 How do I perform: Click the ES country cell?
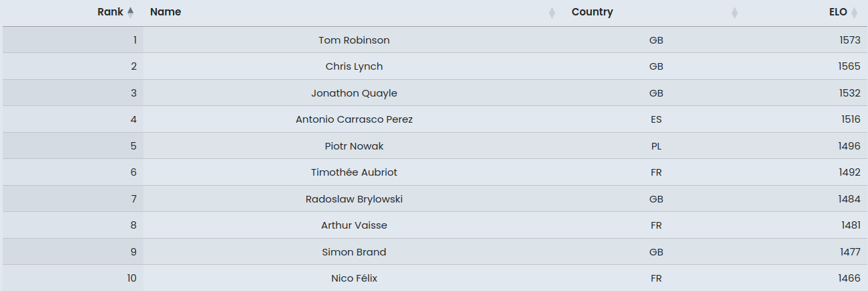pyautogui.click(x=656, y=119)
